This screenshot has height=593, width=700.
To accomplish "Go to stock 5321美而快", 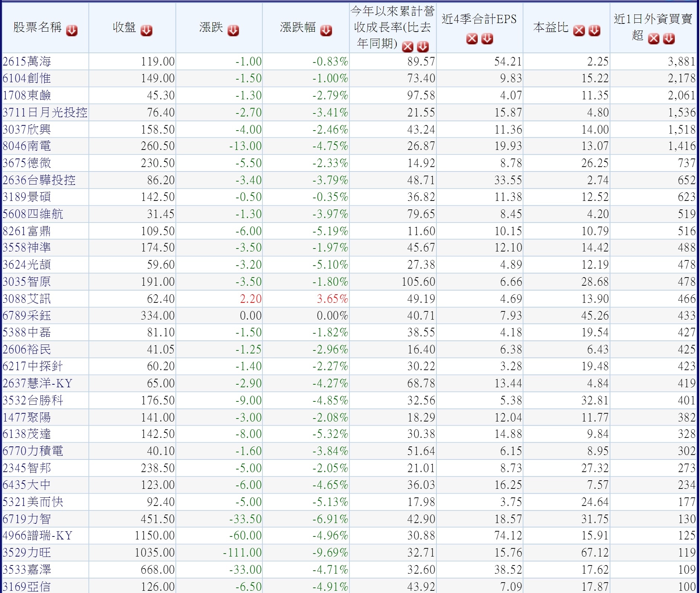I will click(x=33, y=502).
